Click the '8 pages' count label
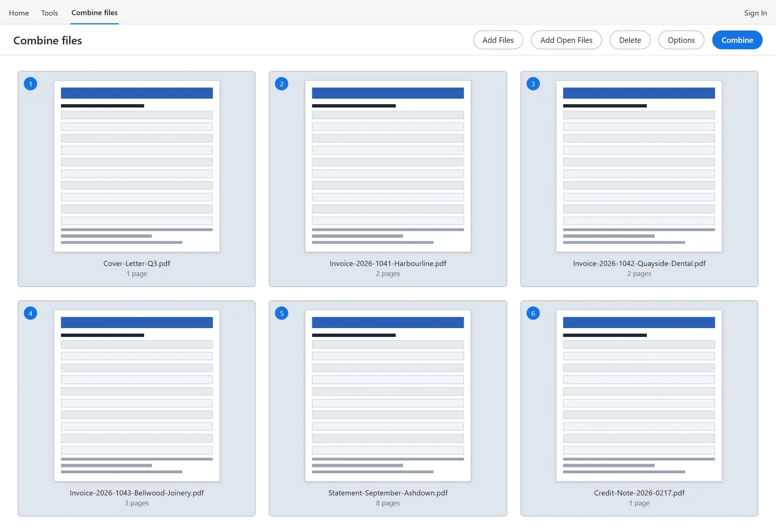Image resolution: width=776 pixels, height=532 pixels. [x=388, y=503]
